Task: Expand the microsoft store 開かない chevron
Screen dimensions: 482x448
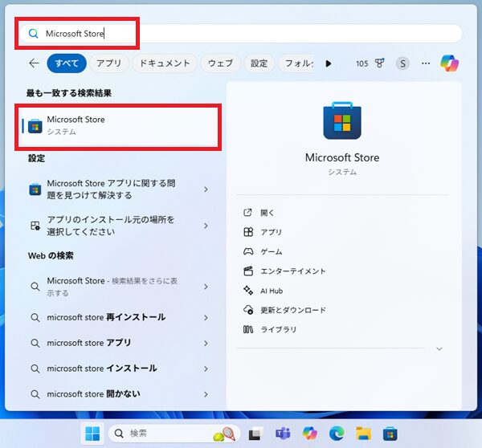Action: [206, 394]
